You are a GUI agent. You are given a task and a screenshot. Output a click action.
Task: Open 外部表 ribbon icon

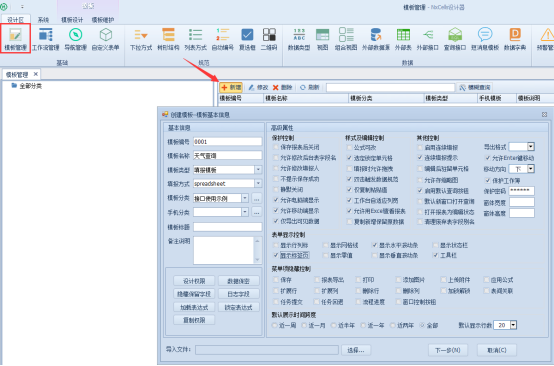pos(403,39)
